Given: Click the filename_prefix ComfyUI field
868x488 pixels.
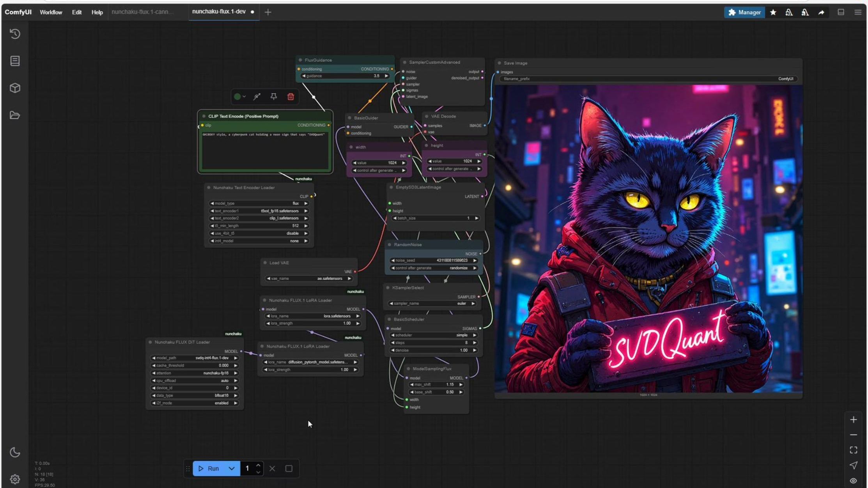Looking at the screenshot, I should point(648,79).
